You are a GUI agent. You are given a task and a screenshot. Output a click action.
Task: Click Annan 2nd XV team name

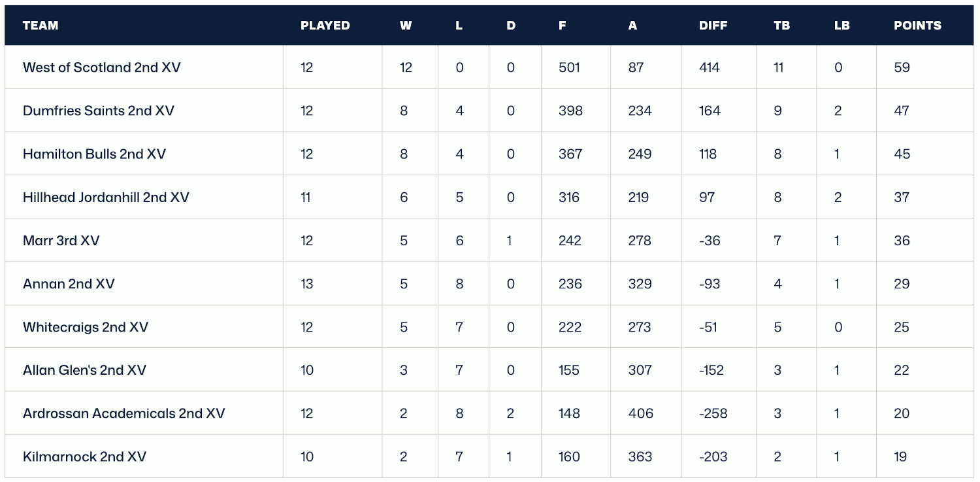tap(69, 284)
